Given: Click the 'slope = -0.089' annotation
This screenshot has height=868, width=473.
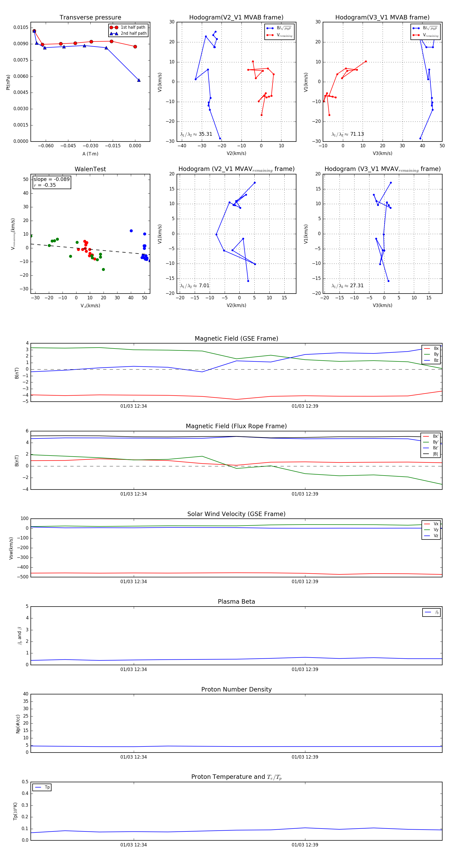Looking at the screenshot, I should [52, 179].
